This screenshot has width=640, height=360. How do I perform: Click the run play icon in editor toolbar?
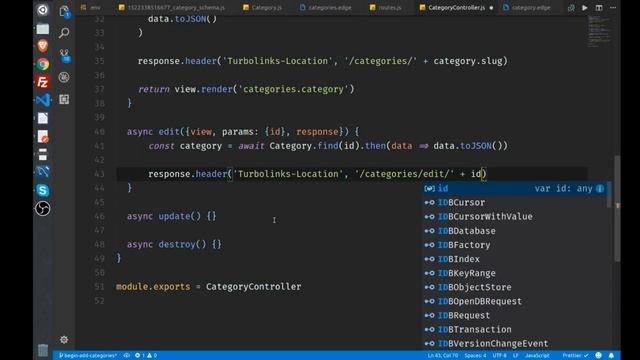point(585,8)
